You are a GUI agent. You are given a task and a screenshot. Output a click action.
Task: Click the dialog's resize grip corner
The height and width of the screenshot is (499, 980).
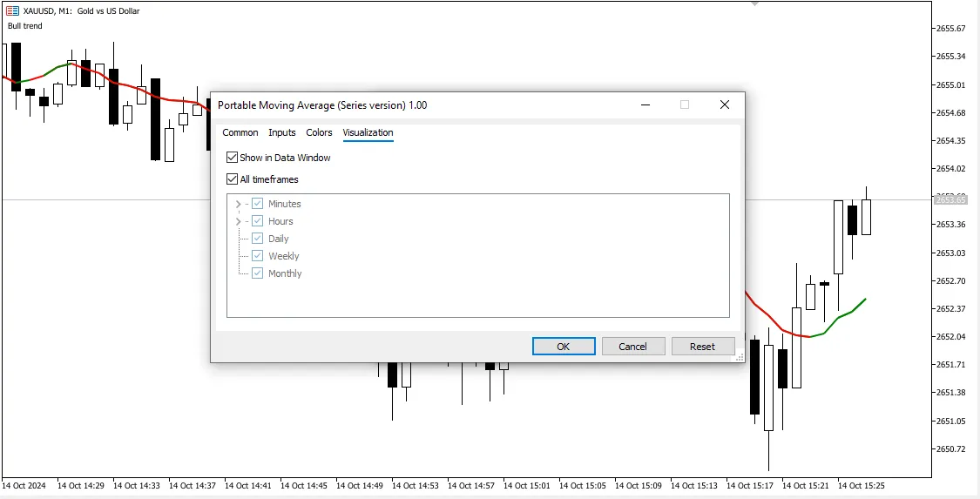coord(739,356)
